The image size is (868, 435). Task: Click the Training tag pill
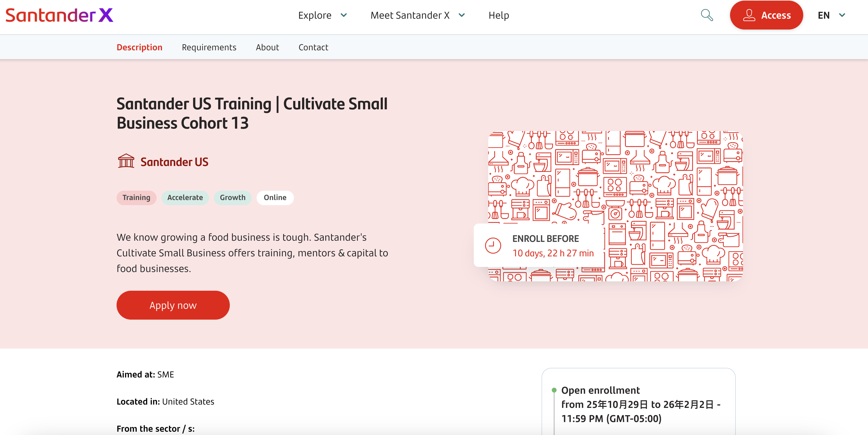pos(136,197)
